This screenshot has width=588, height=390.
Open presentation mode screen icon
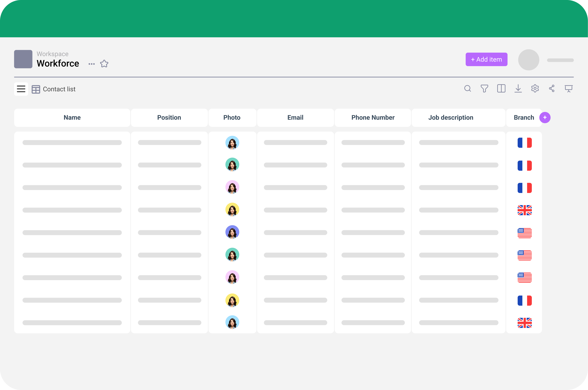tap(569, 89)
